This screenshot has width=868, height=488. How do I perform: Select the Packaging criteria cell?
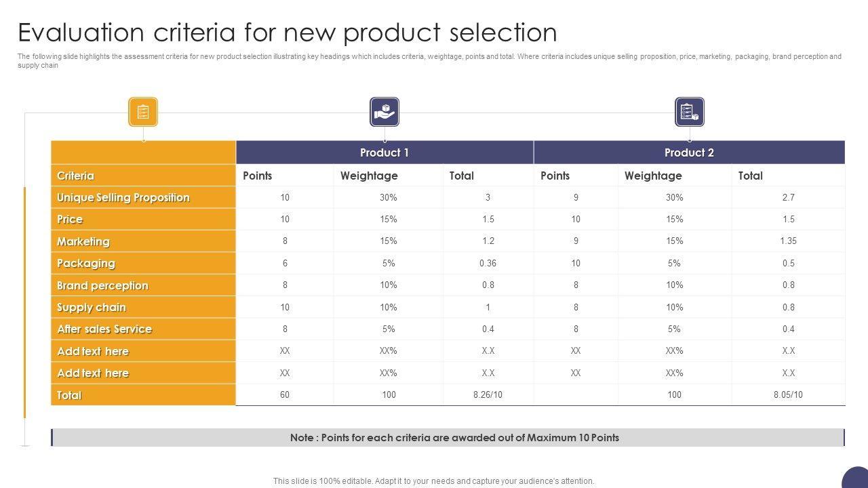pyautogui.click(x=86, y=263)
